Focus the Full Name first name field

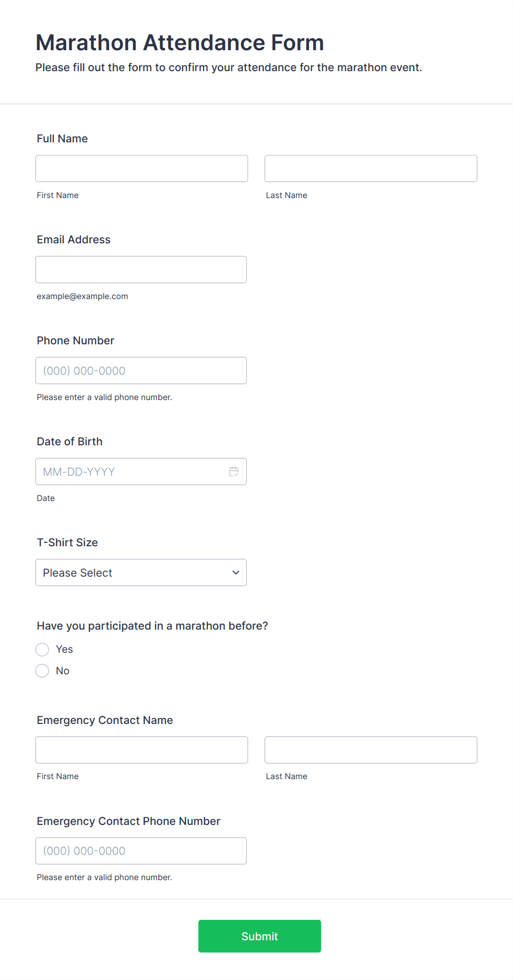click(142, 168)
